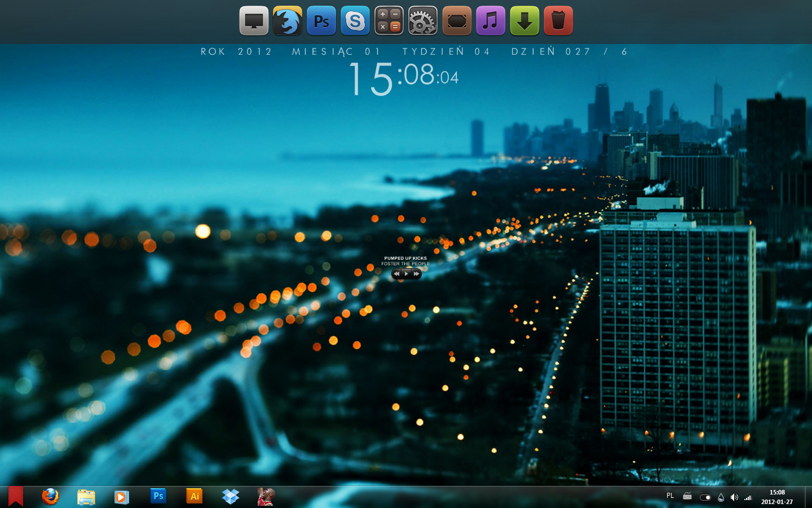Click the show desktop strip on the taskbar
812x508 pixels.
click(808, 497)
